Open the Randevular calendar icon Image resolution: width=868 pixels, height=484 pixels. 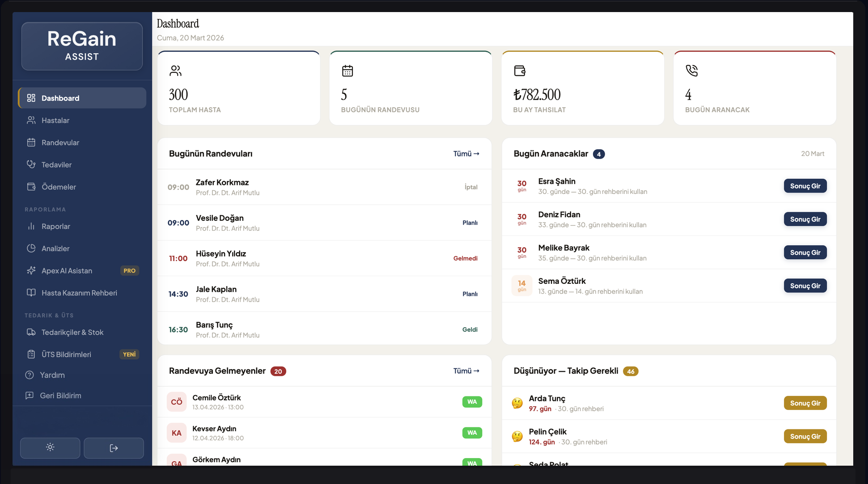(x=31, y=142)
